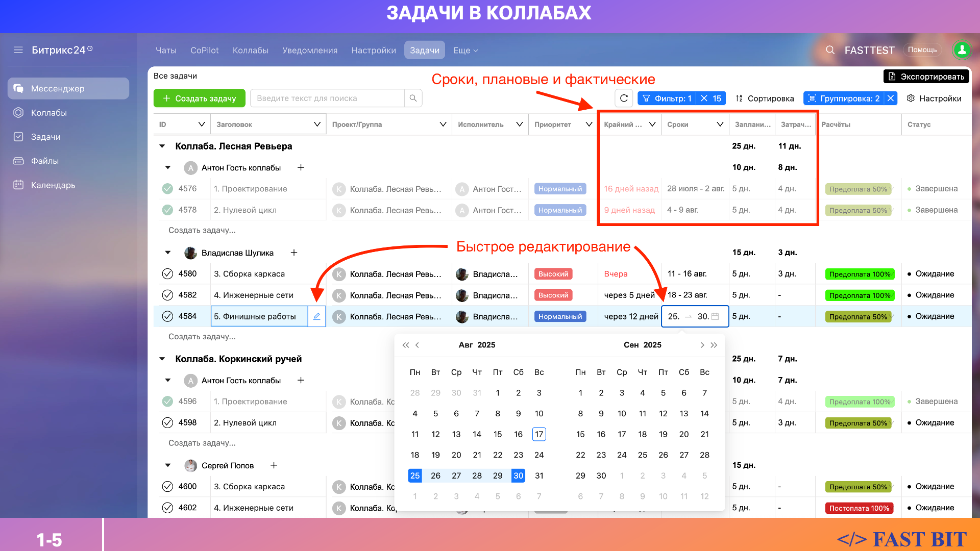This screenshot has width=980, height=551.
Task: Click the refresh task list icon
Action: point(624,98)
